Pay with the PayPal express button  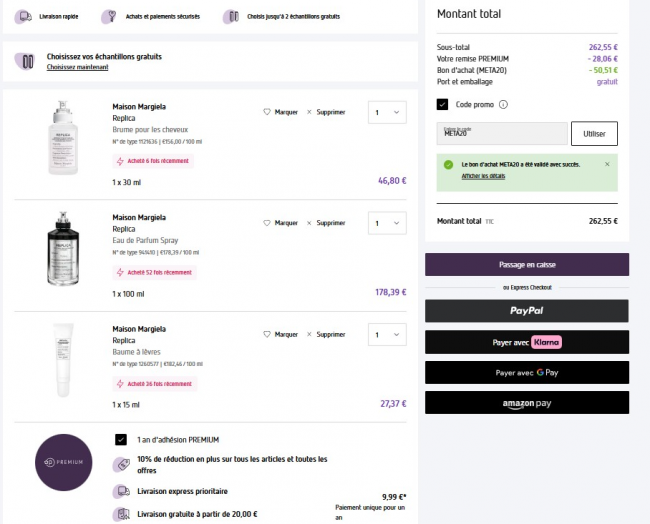pos(527,311)
